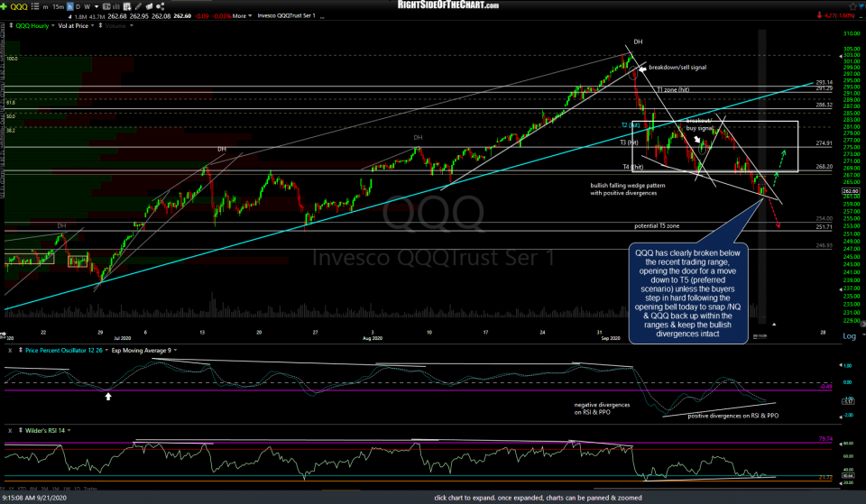This screenshot has width=866, height=504.
Task: Click the 'breakdown/sell signal' chart note
Action: (677, 68)
